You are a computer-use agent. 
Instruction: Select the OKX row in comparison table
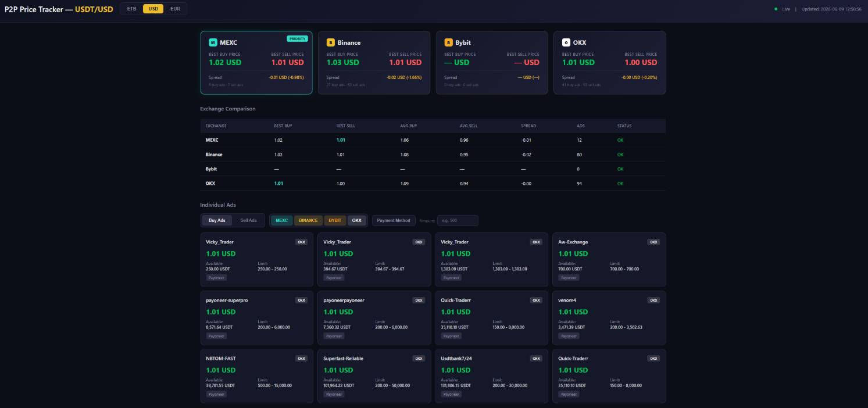point(433,183)
